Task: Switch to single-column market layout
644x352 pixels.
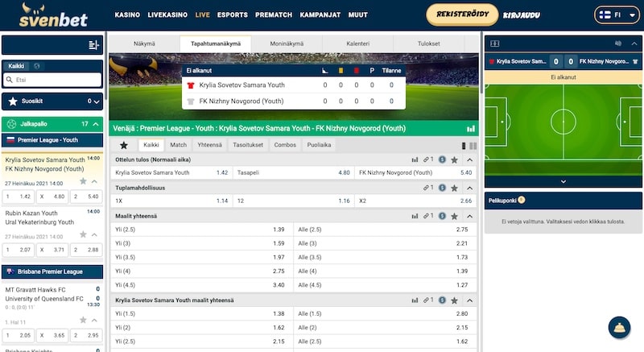Action: coord(464,146)
